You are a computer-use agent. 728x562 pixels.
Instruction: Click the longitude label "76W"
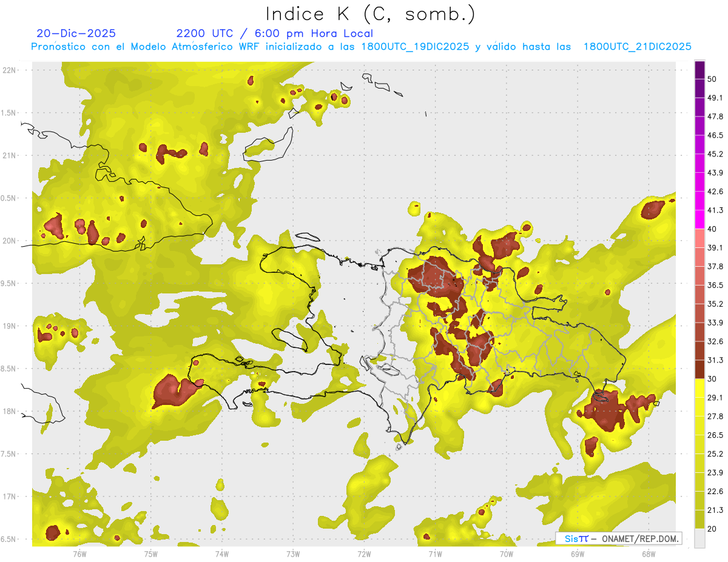pyautogui.click(x=79, y=554)
